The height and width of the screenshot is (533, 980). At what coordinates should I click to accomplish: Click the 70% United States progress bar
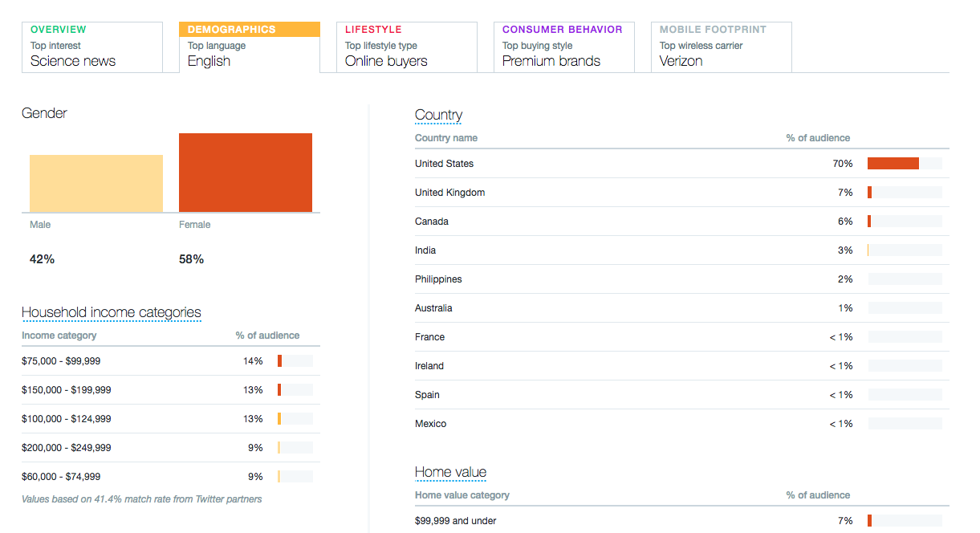coord(905,164)
